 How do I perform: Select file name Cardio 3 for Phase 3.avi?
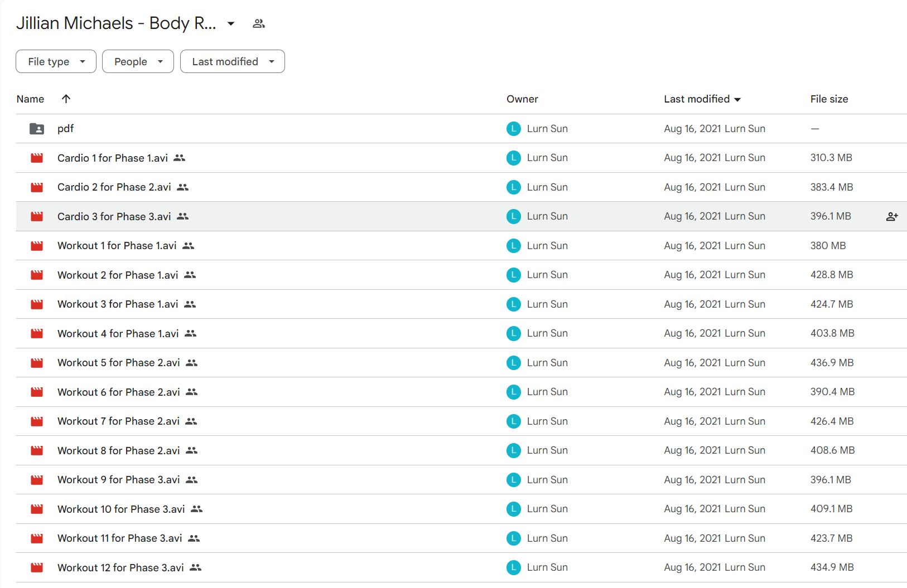(x=114, y=216)
